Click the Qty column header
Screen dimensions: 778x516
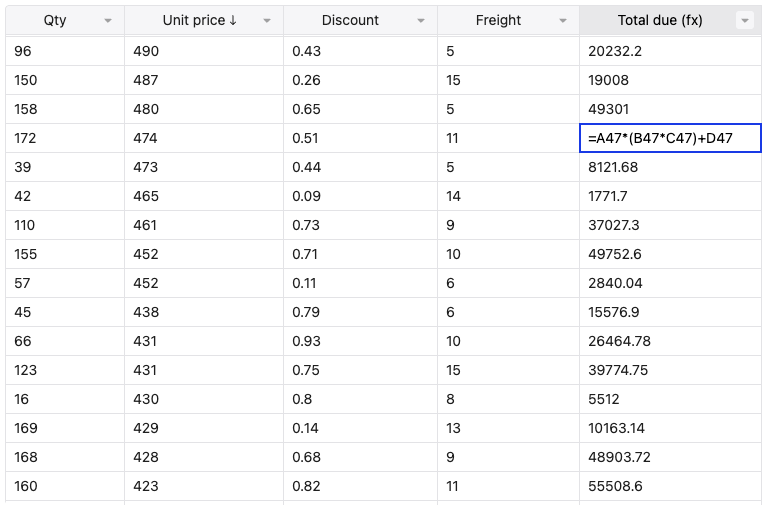pos(65,20)
